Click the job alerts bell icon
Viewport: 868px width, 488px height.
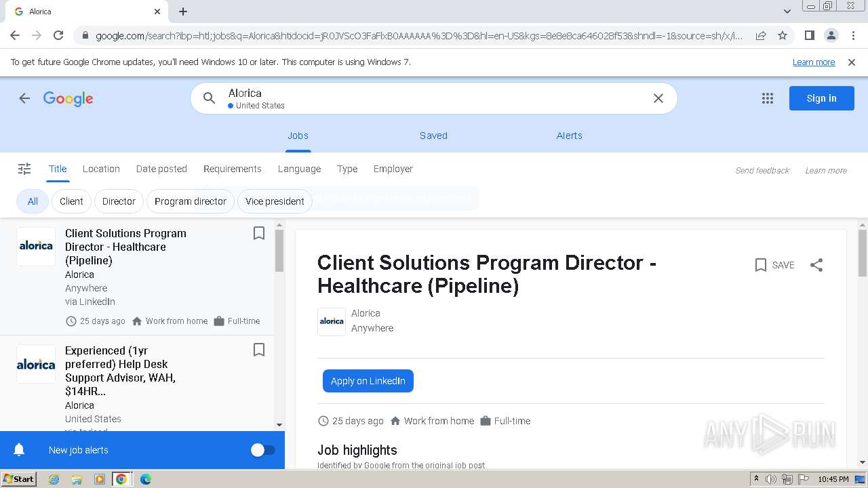(x=20, y=450)
